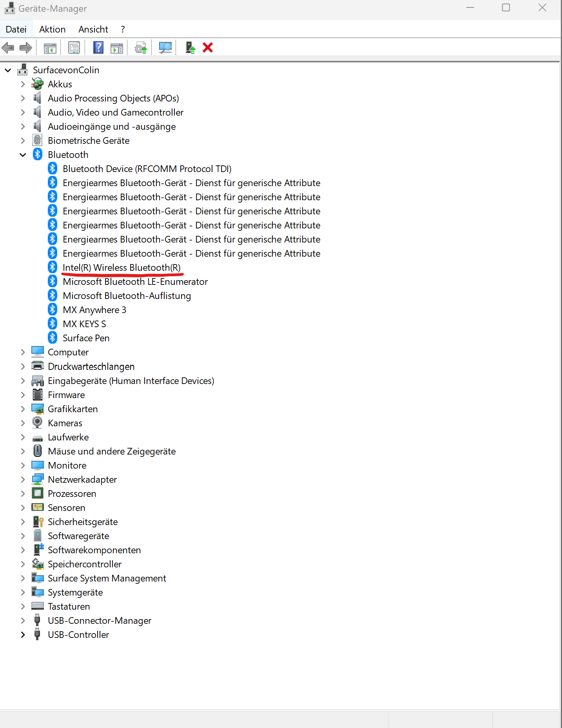The height and width of the screenshot is (728, 562).
Task: Click the blue Help toolbar icon
Action: click(98, 48)
